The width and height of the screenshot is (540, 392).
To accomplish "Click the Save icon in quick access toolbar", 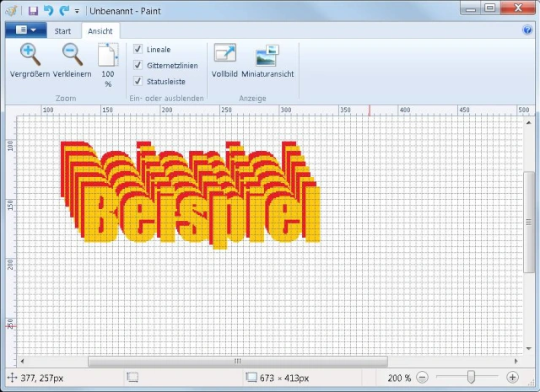I will click(33, 11).
